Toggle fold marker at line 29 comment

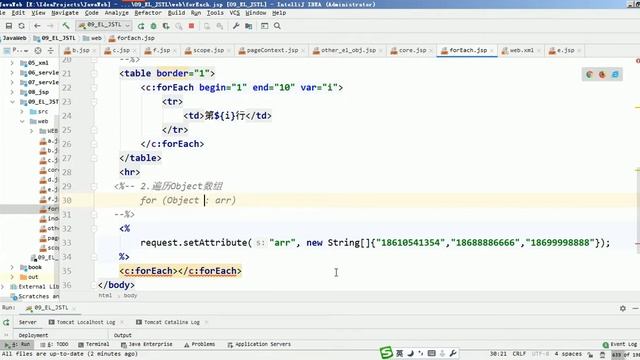tap(94, 186)
